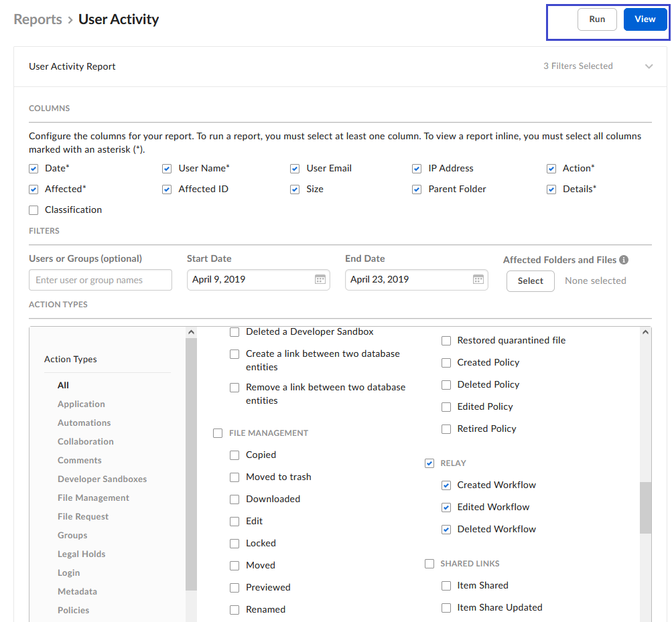Click the info icon beside Affected Folders and Files
Screen dimensions: 672x622
[623, 260]
